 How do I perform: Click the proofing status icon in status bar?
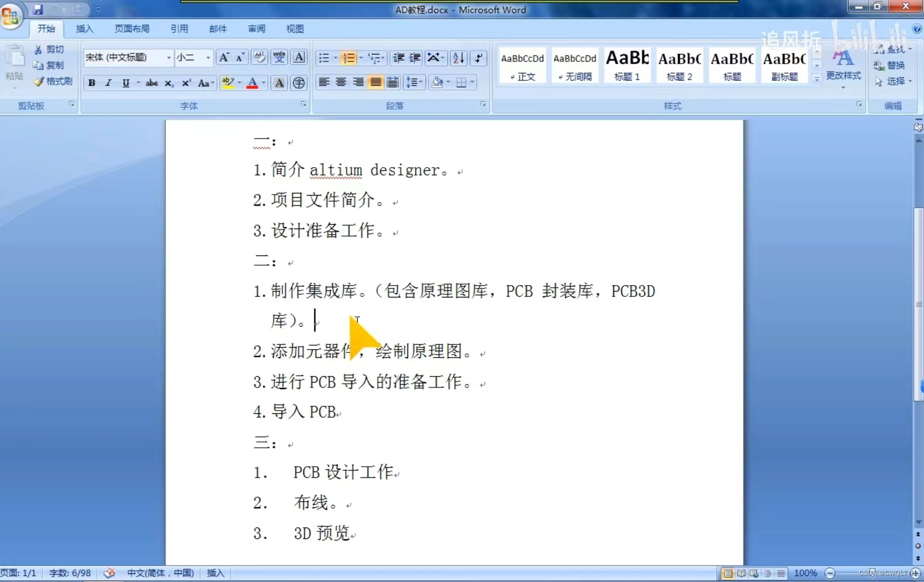point(109,573)
